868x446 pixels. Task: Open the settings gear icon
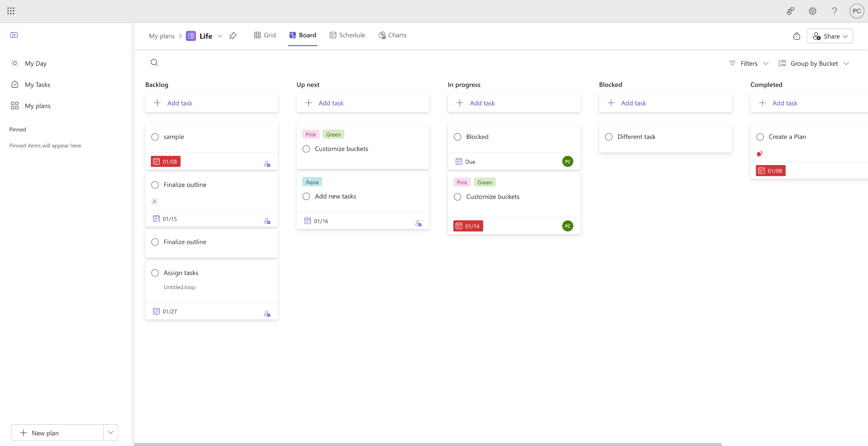(x=812, y=11)
